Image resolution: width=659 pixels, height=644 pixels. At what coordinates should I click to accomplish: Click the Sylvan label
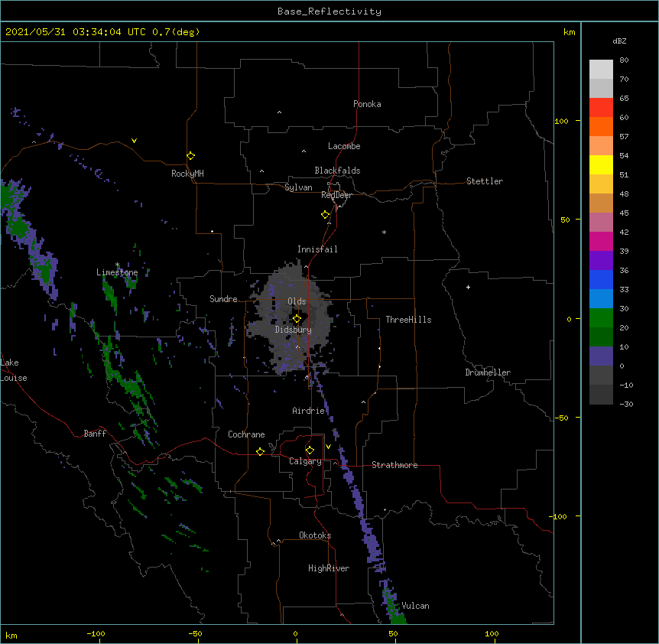[x=298, y=187]
